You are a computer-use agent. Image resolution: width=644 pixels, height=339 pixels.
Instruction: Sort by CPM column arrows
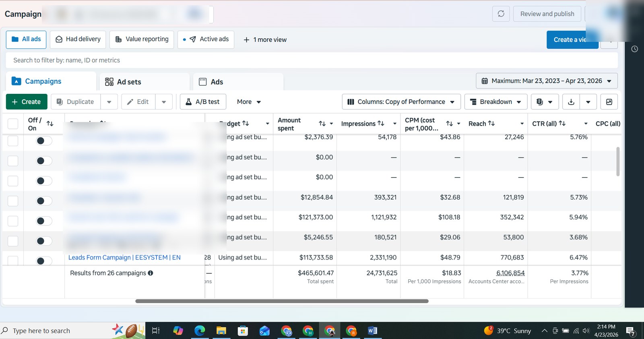[x=450, y=124]
